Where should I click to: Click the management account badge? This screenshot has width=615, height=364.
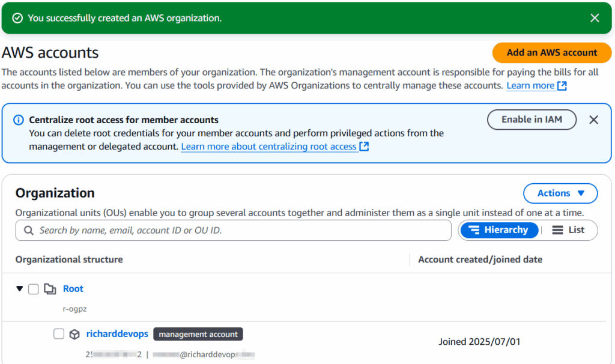tap(198, 334)
